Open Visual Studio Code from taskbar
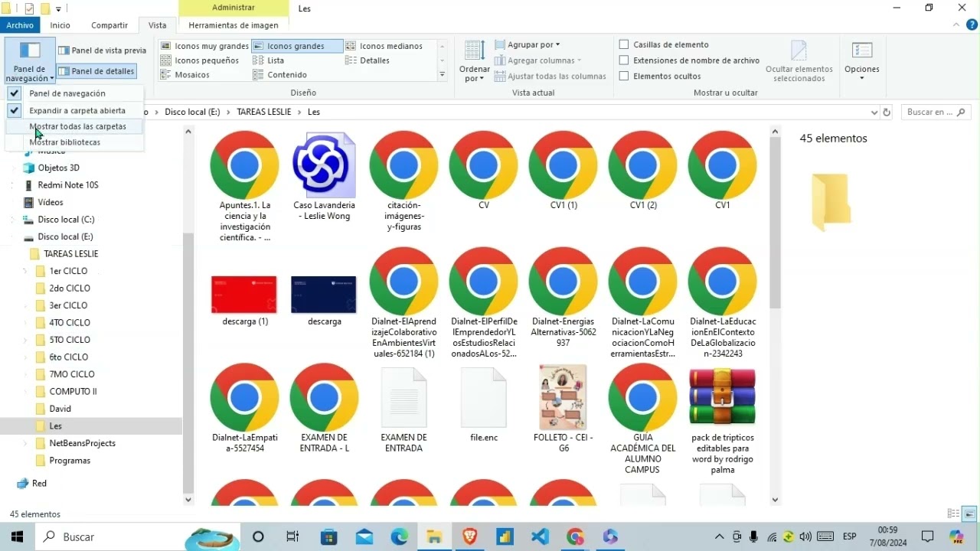Viewport: 980px width, 551px height. click(x=540, y=536)
